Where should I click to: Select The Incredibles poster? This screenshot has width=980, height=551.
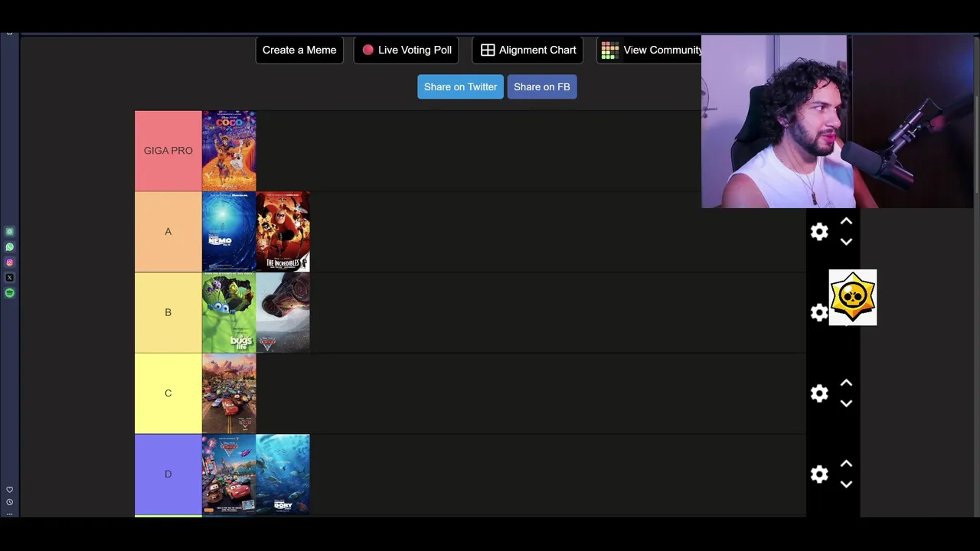[283, 232]
